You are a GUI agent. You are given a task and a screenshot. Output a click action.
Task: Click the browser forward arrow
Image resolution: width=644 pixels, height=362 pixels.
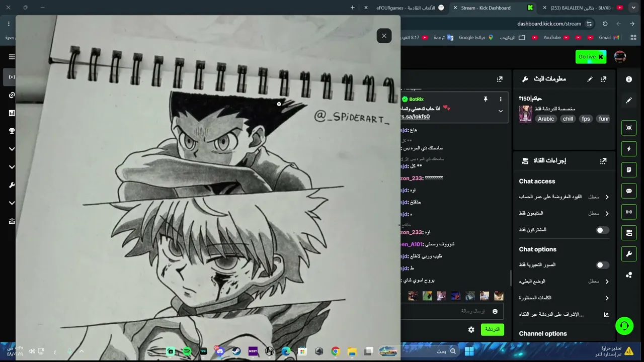pos(619,24)
